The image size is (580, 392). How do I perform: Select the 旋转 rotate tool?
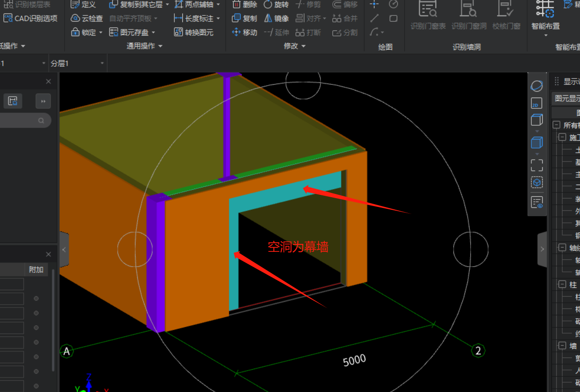[x=276, y=4]
